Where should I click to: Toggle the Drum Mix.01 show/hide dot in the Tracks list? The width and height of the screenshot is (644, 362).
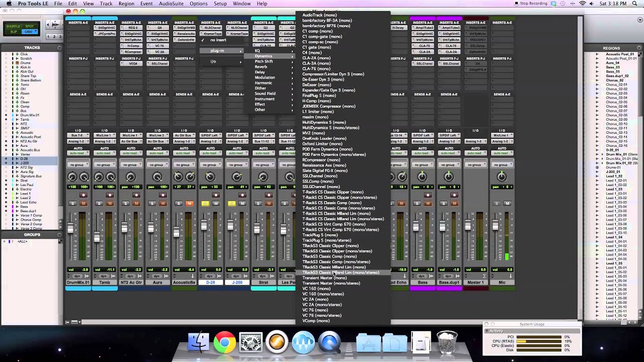click(x=6, y=115)
